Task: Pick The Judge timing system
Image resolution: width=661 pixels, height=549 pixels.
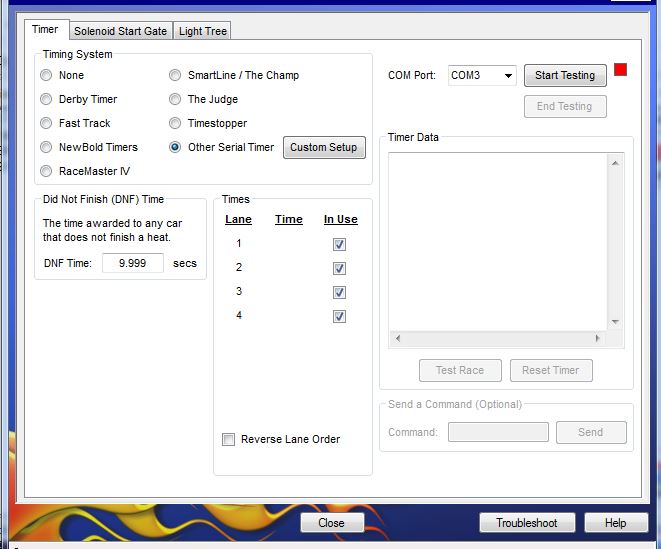Action: tap(175, 99)
